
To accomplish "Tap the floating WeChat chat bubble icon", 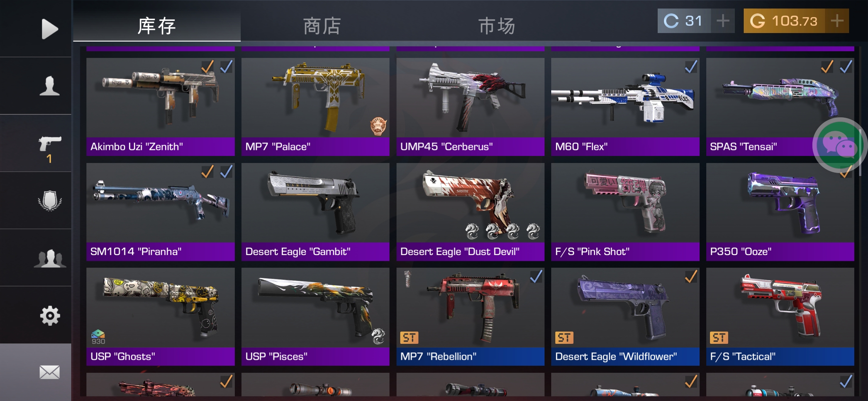I will click(840, 145).
